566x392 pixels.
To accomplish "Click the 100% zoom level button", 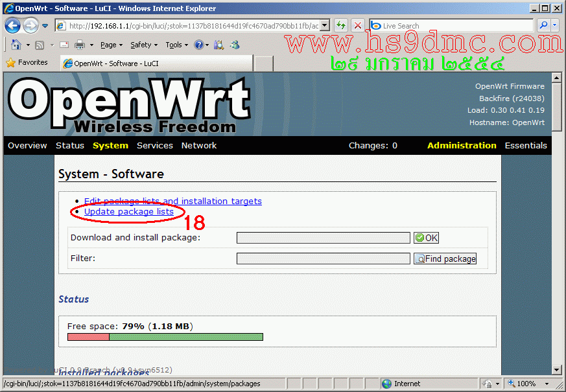I will point(522,384).
